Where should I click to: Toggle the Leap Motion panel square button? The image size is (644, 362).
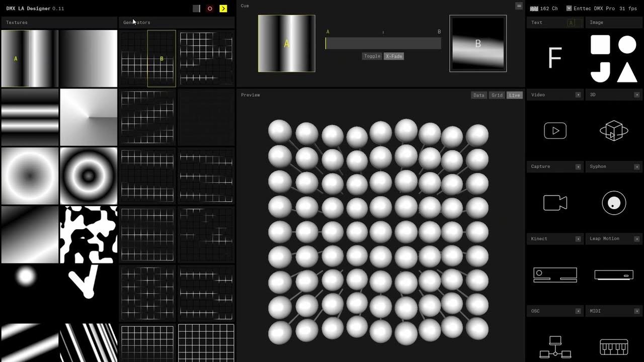pyautogui.click(x=637, y=239)
